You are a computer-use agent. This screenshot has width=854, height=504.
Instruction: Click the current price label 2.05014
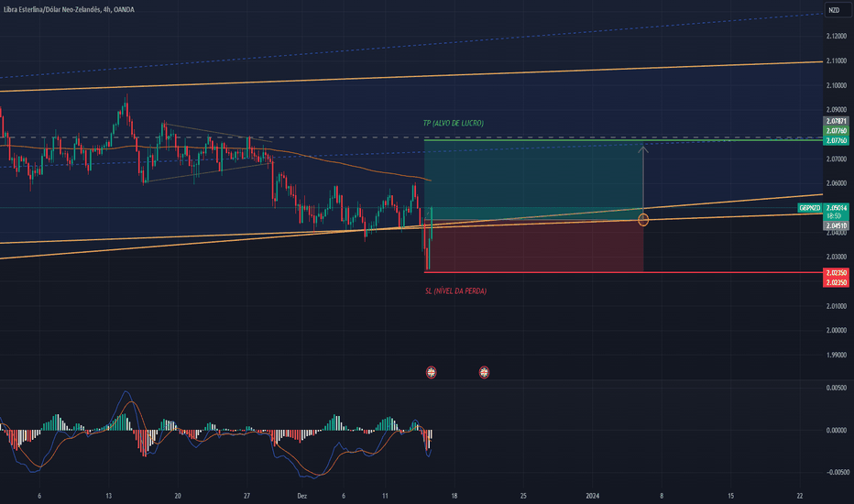(x=837, y=208)
